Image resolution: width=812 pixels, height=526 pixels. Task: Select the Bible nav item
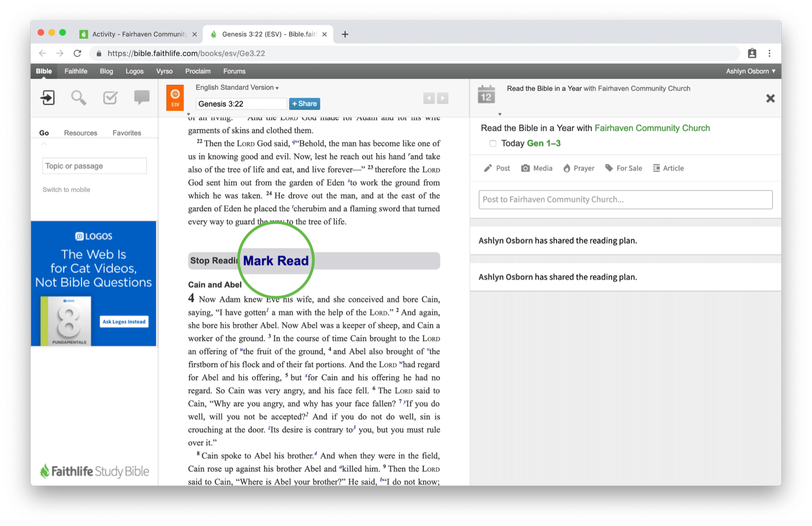pyautogui.click(x=44, y=71)
